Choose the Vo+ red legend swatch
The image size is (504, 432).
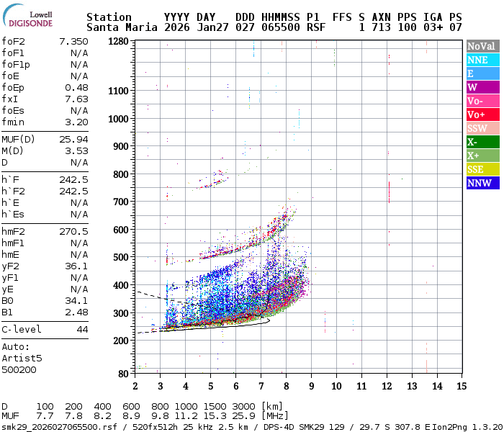482,114
